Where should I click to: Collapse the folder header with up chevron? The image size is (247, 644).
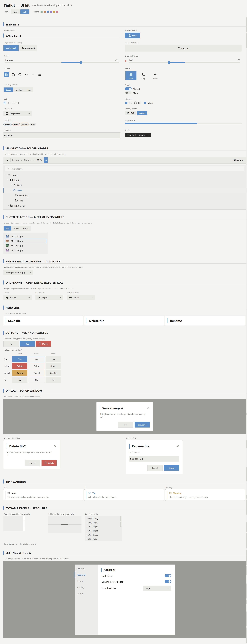point(7,160)
